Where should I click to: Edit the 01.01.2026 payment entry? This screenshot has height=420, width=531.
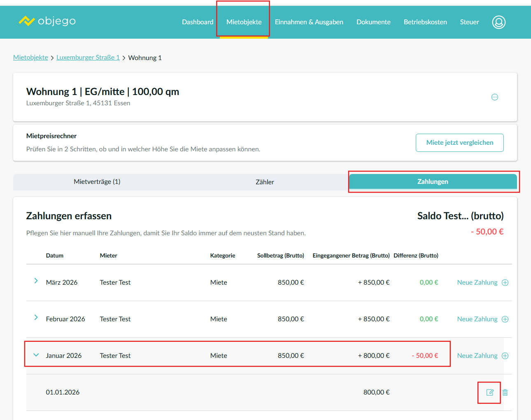(x=490, y=392)
